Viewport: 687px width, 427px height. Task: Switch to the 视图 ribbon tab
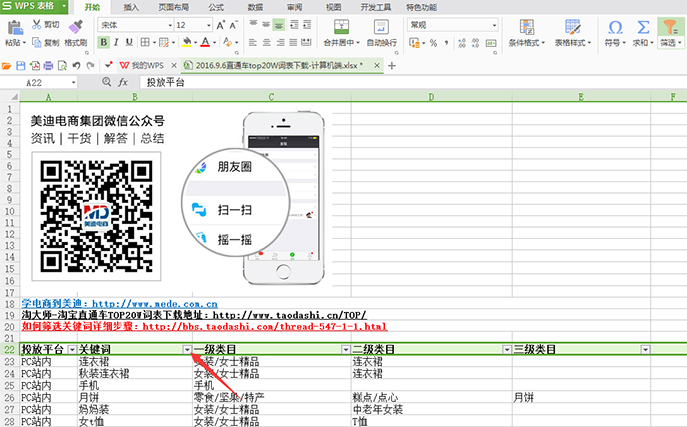334,7
